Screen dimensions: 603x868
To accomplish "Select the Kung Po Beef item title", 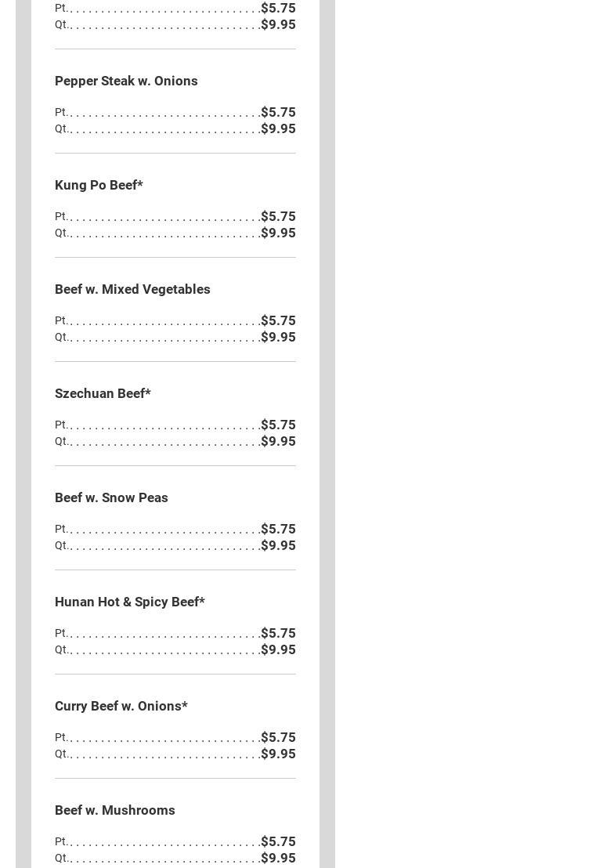I will 99,185.
